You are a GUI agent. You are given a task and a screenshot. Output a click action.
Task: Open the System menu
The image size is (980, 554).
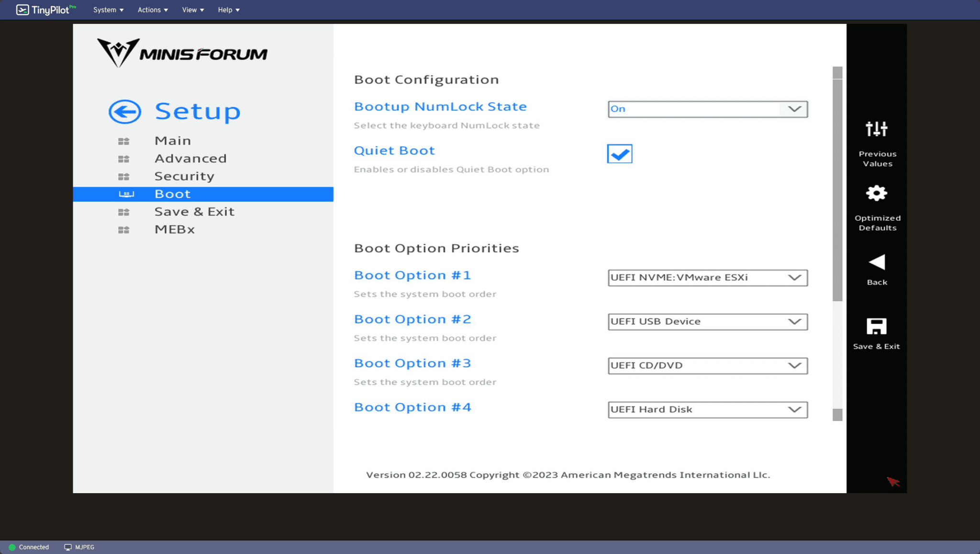108,10
